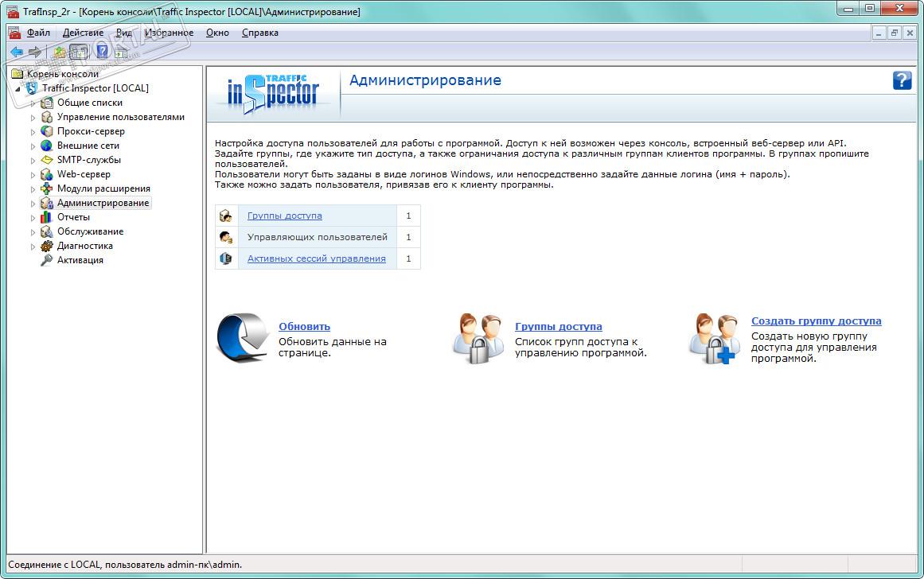
Task: Open the Окно menu
Action: [217, 33]
